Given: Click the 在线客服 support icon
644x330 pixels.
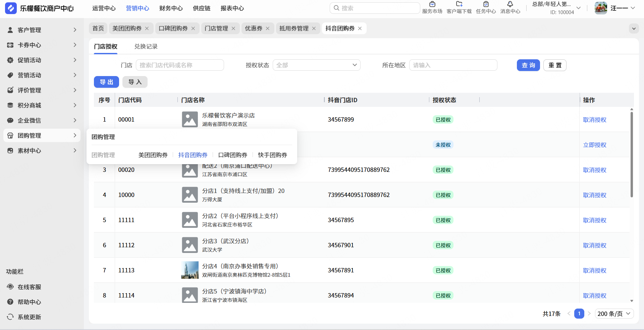Looking at the screenshot, I should [x=10, y=287].
